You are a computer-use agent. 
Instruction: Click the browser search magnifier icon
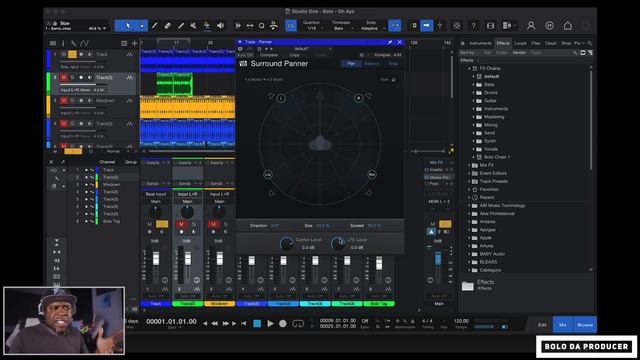point(590,43)
